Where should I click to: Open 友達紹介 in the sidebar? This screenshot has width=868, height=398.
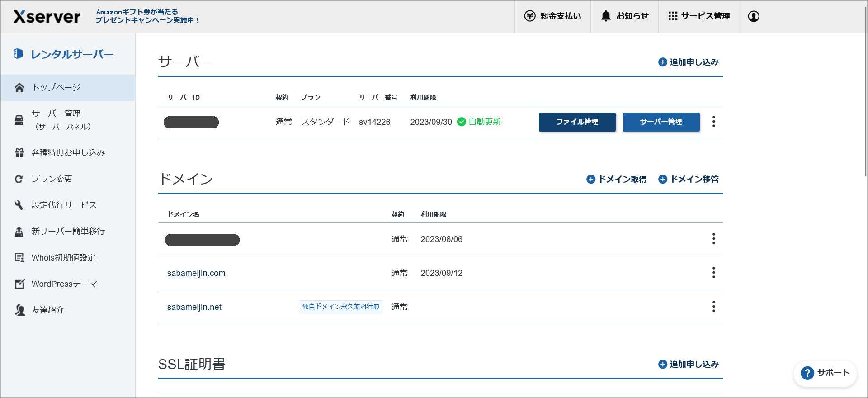pyautogui.click(x=48, y=310)
